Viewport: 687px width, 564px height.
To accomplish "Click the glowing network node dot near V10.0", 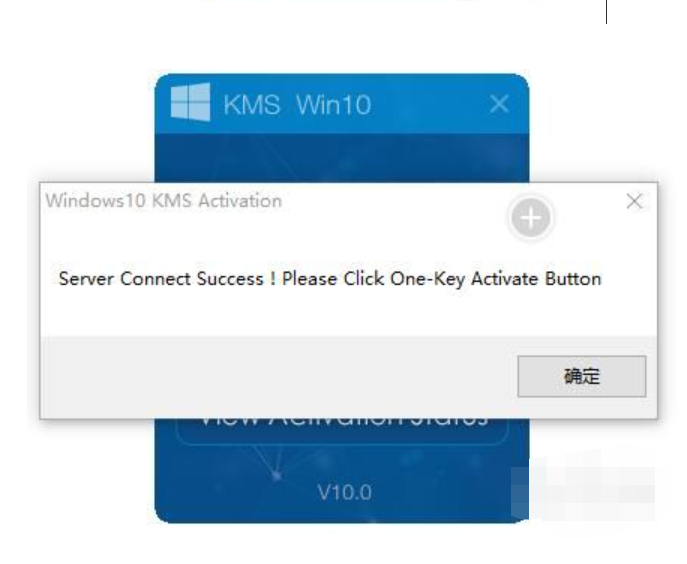I will [x=276, y=475].
